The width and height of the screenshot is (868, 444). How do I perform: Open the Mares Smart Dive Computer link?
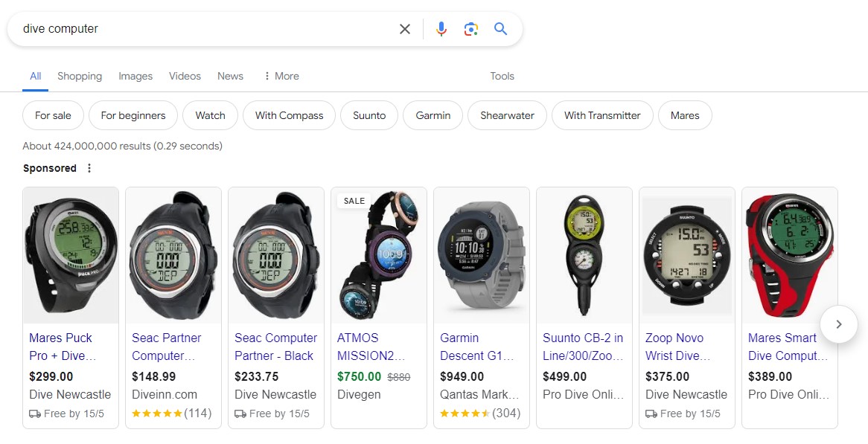pyautogui.click(x=788, y=347)
